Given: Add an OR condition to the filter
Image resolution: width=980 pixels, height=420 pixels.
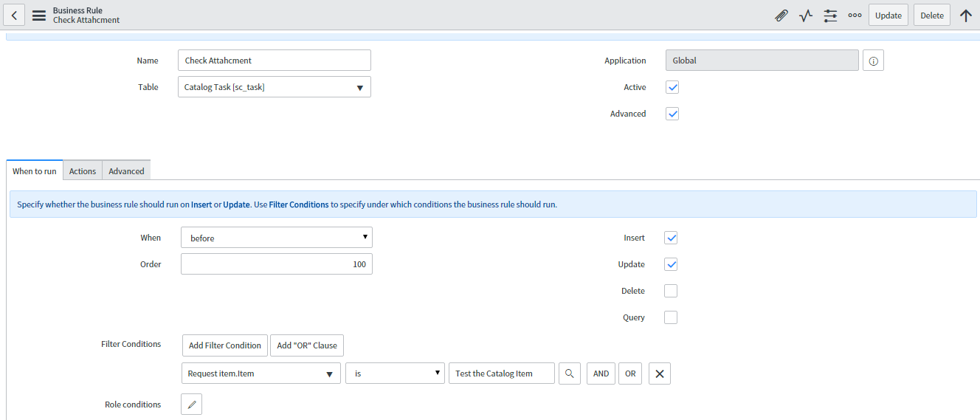Looking at the screenshot, I should [x=630, y=373].
